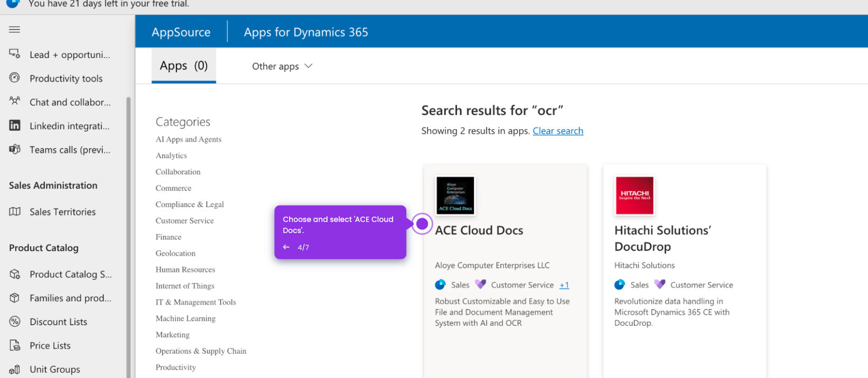This screenshot has width=868, height=378.
Task: Click the Unit Groups icon
Action: coord(14,370)
